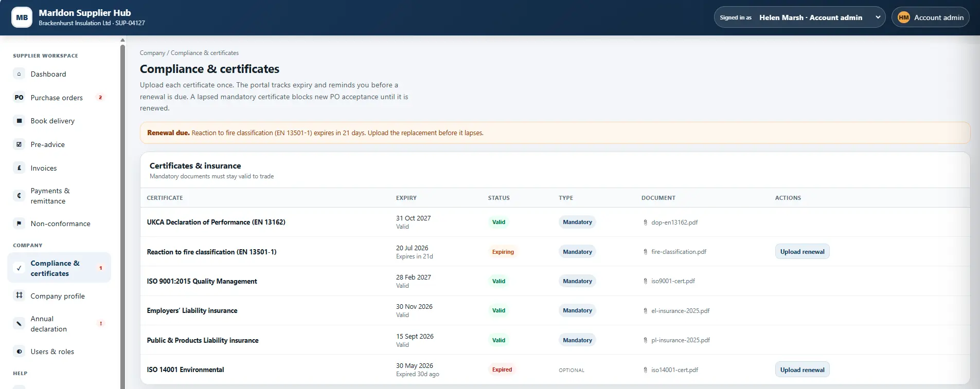
Task: Click the ISO 9001:2015 Quality Management name
Action: (x=202, y=281)
